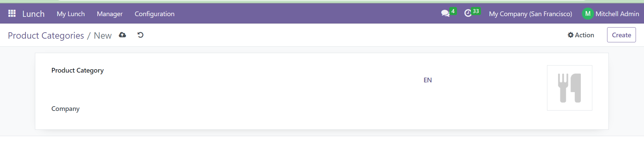Click the EN translation button
The image size is (644, 163).
[x=428, y=80]
